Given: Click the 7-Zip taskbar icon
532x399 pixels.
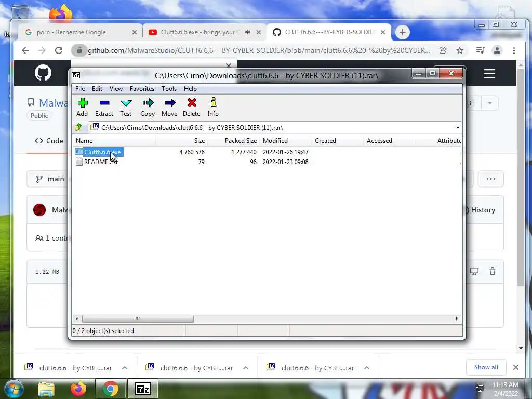Looking at the screenshot, I should pyautogui.click(x=142, y=389).
